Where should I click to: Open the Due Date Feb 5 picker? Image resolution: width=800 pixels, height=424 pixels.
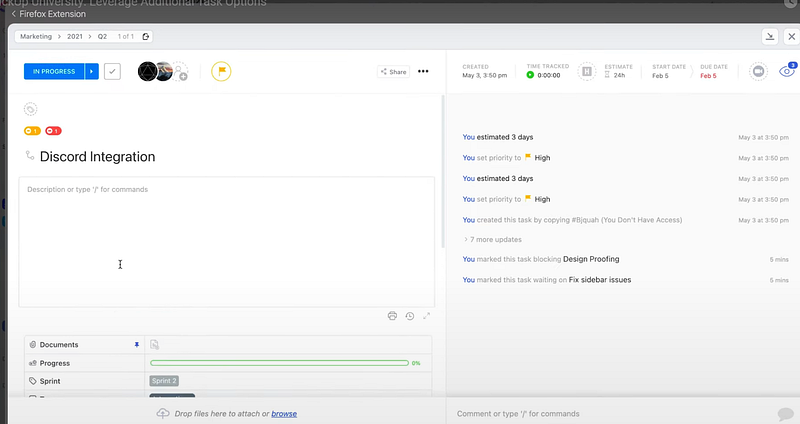tap(708, 76)
